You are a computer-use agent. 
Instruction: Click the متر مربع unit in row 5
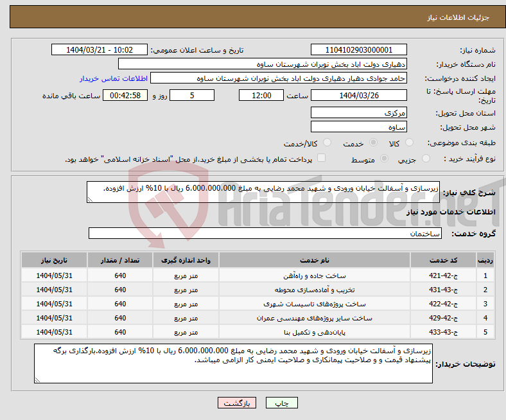(186, 332)
